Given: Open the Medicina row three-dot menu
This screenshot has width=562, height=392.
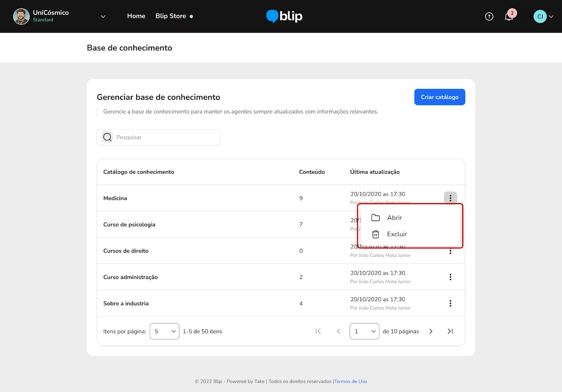Looking at the screenshot, I should click(450, 198).
